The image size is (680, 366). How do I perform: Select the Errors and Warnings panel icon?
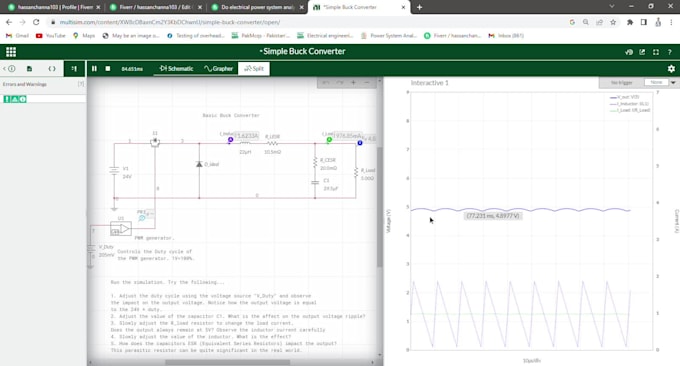[74, 69]
